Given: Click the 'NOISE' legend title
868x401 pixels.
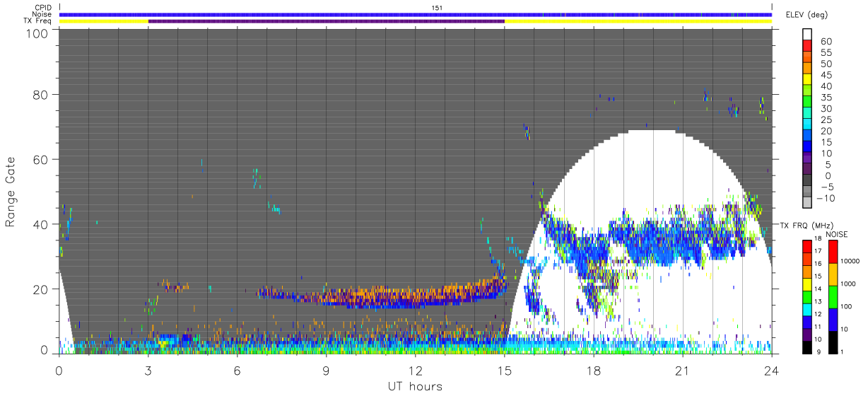Looking at the screenshot, I should [836, 234].
